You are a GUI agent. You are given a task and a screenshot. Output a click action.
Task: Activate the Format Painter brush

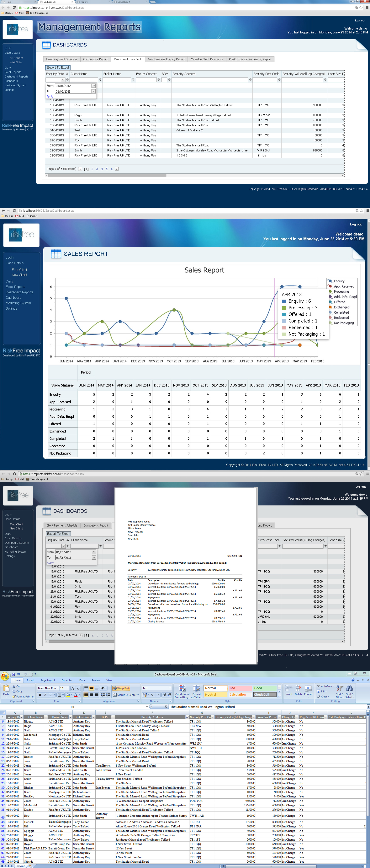tap(14, 696)
